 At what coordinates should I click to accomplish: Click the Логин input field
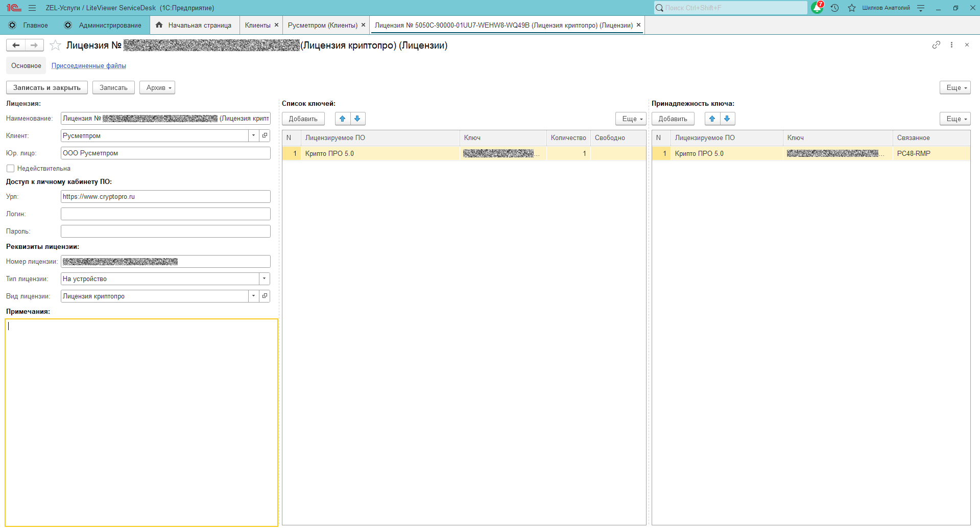[165, 214]
